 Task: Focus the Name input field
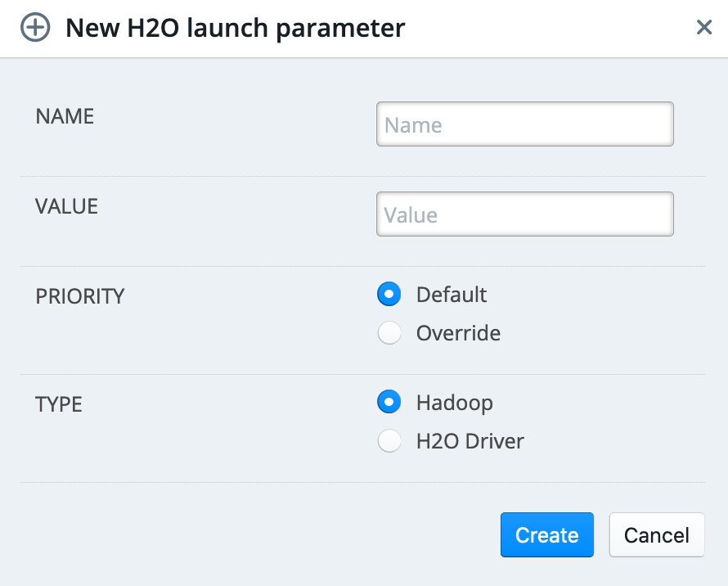coord(524,124)
